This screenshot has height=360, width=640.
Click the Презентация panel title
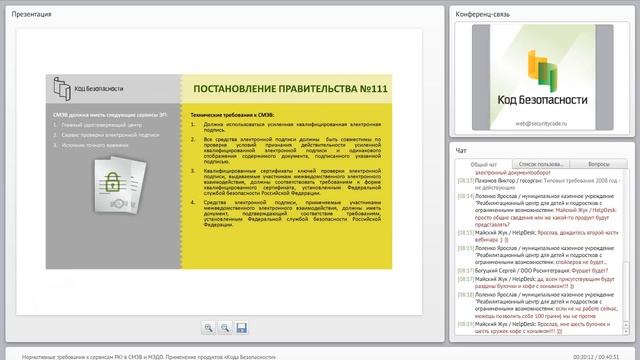point(31,14)
